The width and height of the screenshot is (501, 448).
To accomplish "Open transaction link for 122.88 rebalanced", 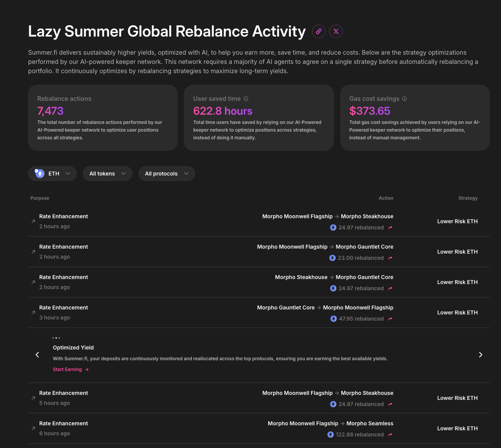I will point(391,435).
